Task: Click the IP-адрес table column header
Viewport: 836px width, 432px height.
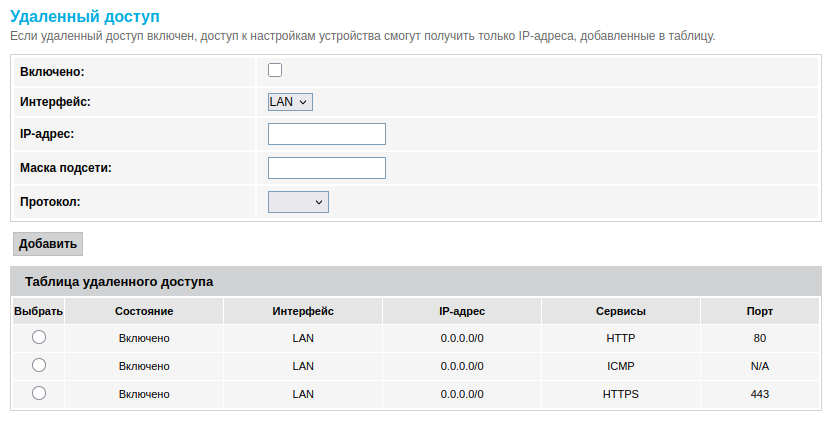Action: coord(462,311)
